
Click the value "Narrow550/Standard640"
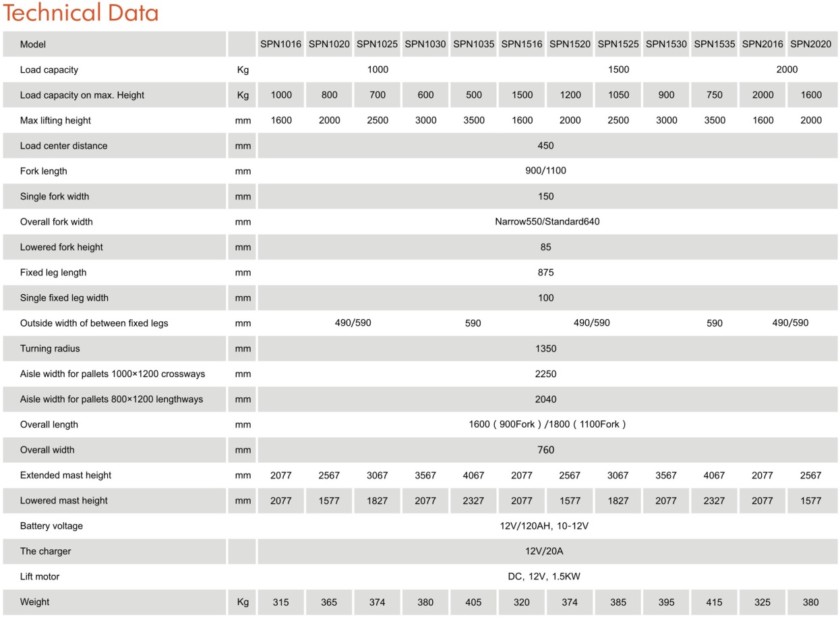tap(547, 221)
